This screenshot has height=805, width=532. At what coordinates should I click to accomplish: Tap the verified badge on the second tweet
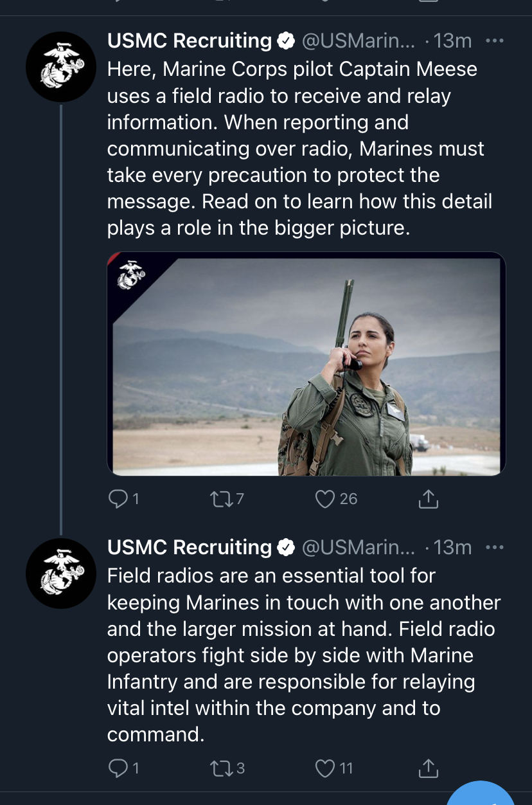286,548
